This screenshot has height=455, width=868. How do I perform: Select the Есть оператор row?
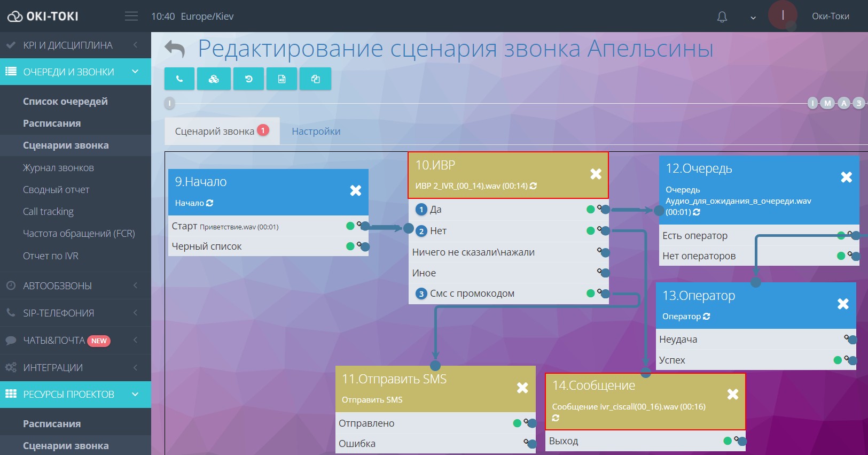point(759,235)
